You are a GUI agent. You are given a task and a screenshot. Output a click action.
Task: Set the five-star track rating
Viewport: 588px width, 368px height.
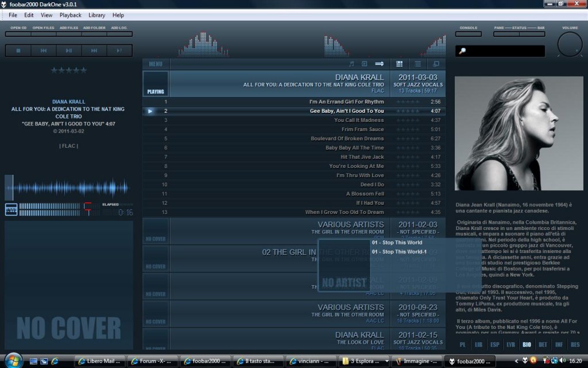[x=69, y=70]
